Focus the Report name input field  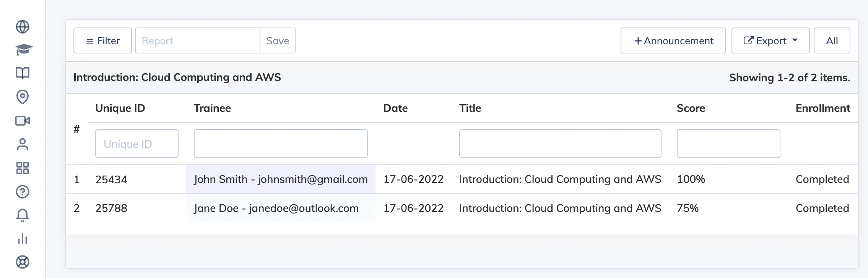[198, 40]
